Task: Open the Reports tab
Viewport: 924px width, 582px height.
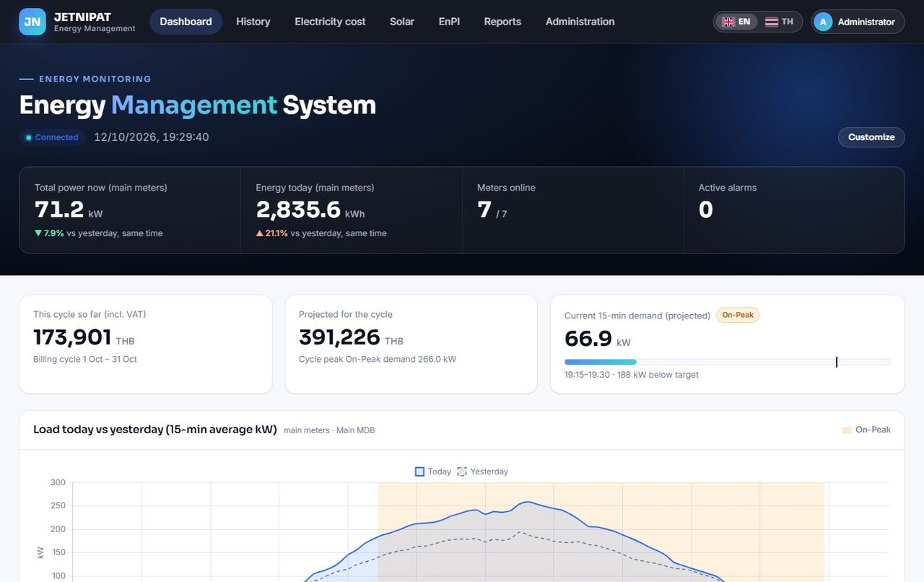Action: 502,22
